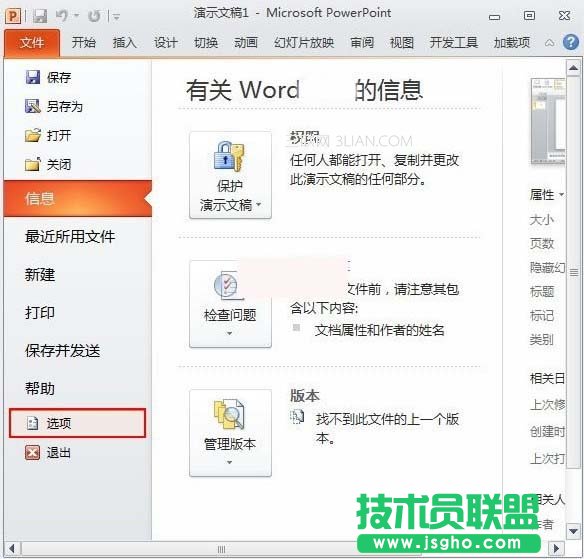This screenshot has width=584, height=559.
Task: Click the scroll up arrow on vertical scrollbar
Action: click(574, 68)
